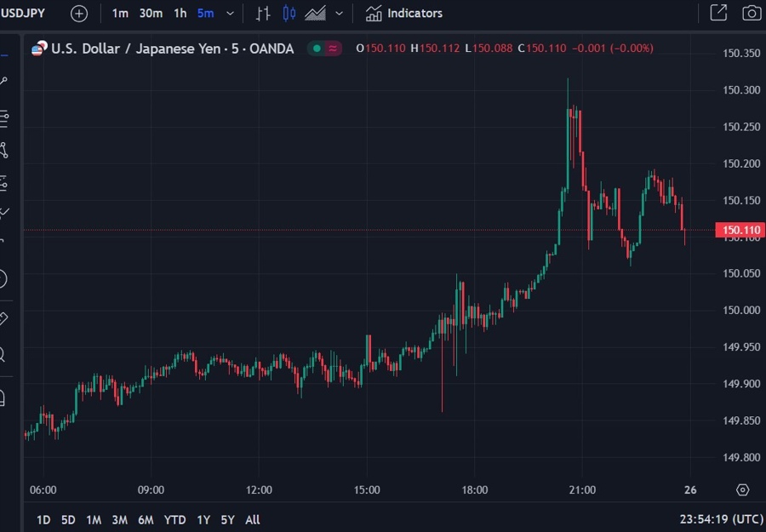Open the share/popout chart icon
Viewport: 766px width, 532px height.
pos(718,14)
